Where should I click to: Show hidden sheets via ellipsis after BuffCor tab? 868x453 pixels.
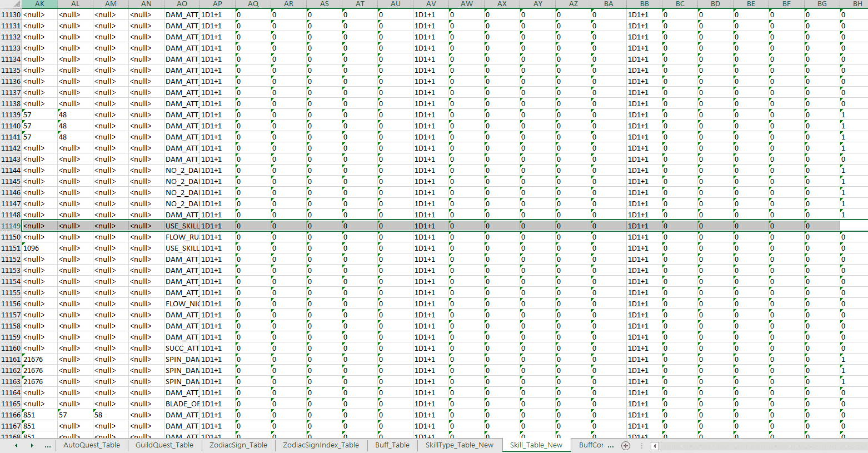(611, 446)
